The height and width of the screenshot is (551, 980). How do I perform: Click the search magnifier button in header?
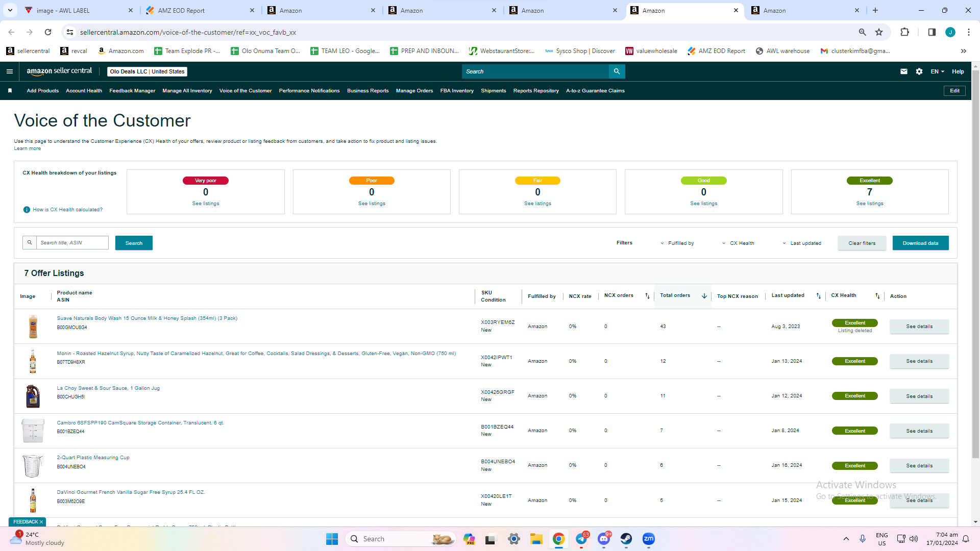click(617, 71)
